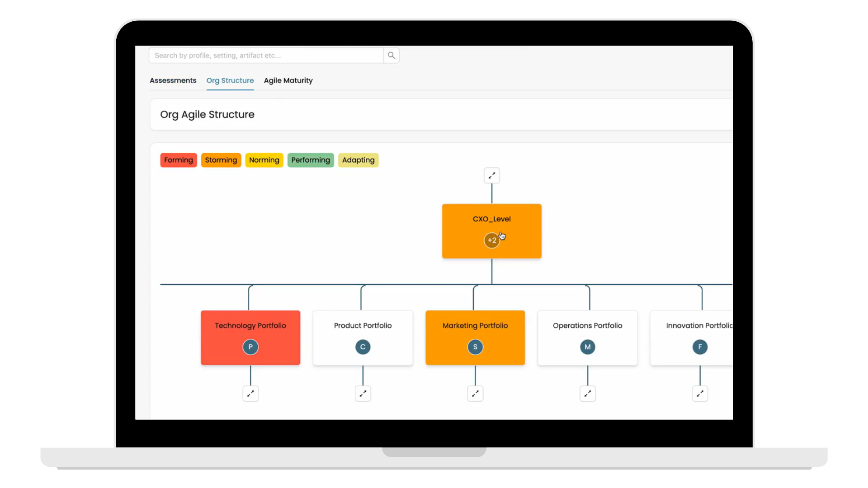The image size is (868, 488).
Task: Click the P avatar in Technology Portfolio
Action: pos(250,347)
